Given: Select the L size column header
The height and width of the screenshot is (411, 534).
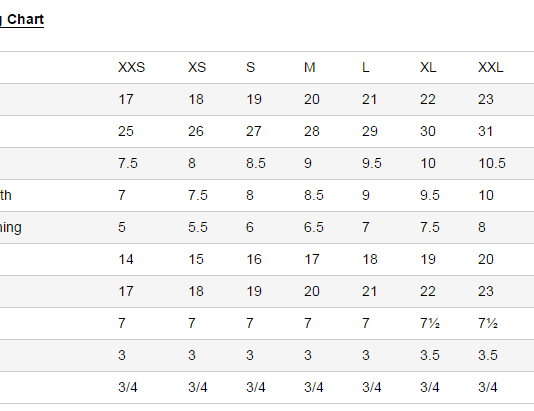Looking at the screenshot, I should (365, 67).
